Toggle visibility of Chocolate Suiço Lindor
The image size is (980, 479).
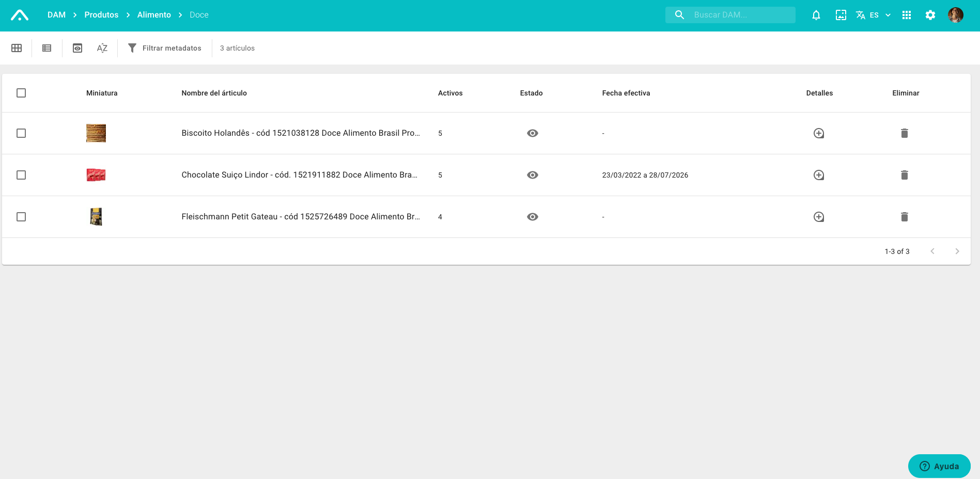(x=533, y=175)
